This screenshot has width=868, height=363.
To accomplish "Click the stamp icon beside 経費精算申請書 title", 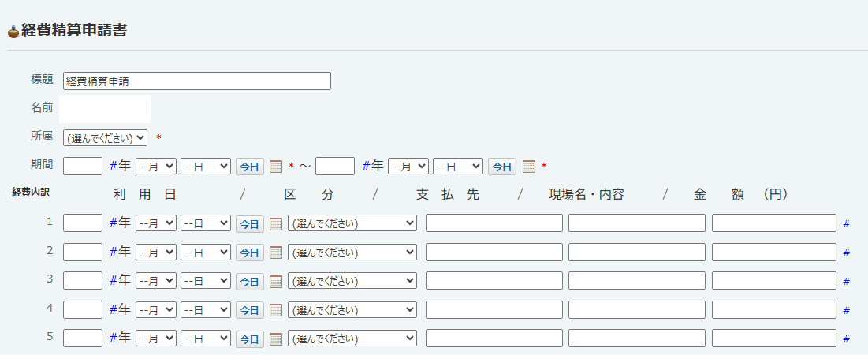I will 13,32.
